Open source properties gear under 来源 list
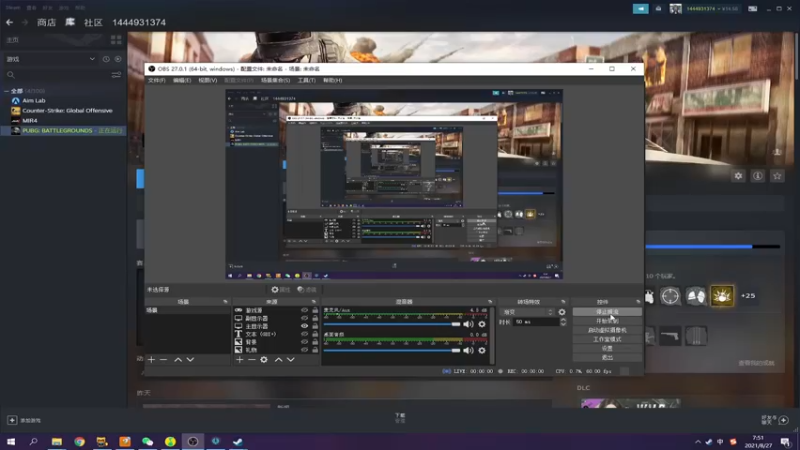The image size is (800, 450). pos(264,360)
